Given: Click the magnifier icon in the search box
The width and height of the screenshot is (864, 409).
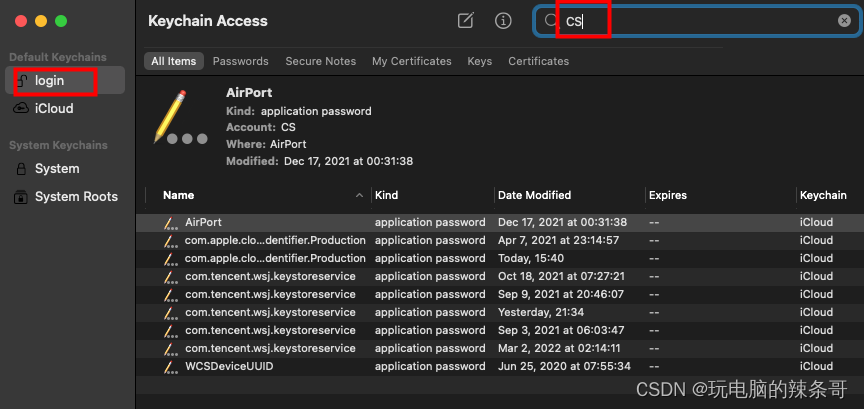Looking at the screenshot, I should [551, 21].
